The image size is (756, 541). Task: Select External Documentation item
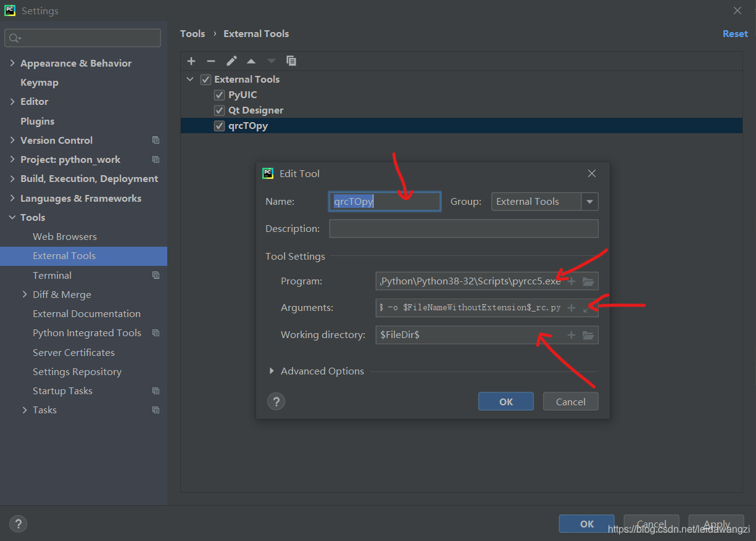coord(87,313)
